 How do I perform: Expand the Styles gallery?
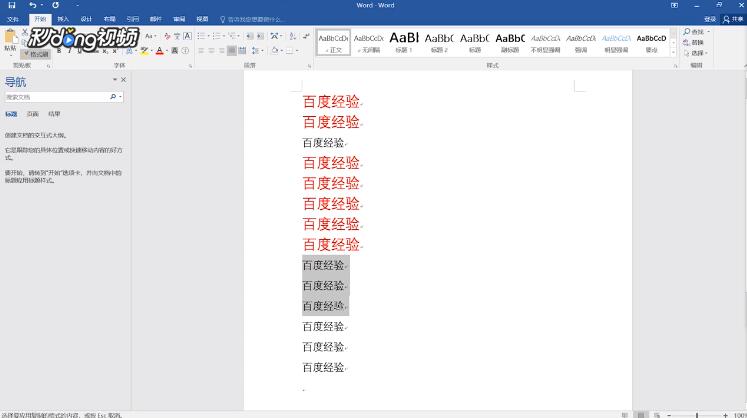tap(673, 51)
